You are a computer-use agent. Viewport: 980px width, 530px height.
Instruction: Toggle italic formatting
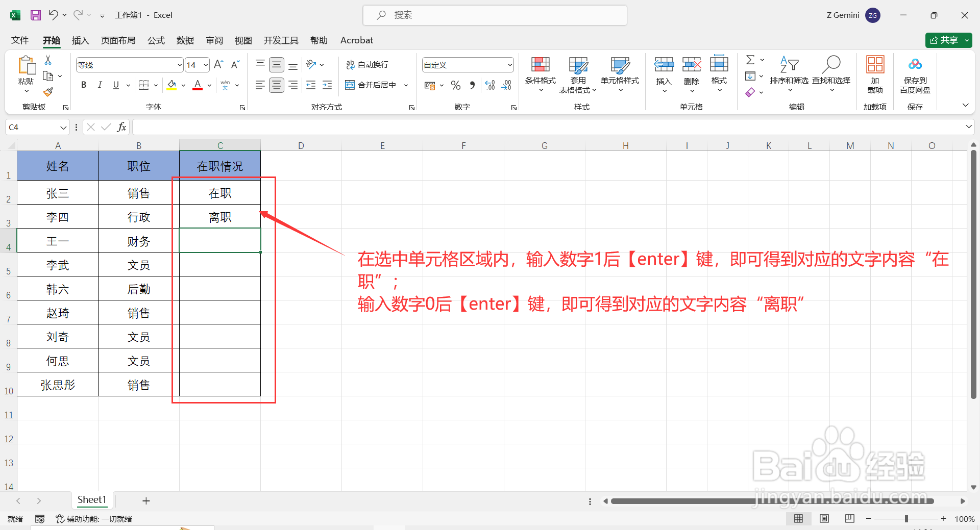click(x=100, y=85)
